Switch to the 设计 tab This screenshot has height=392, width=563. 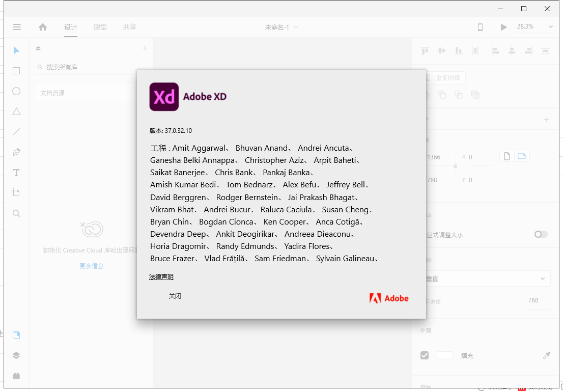71,27
